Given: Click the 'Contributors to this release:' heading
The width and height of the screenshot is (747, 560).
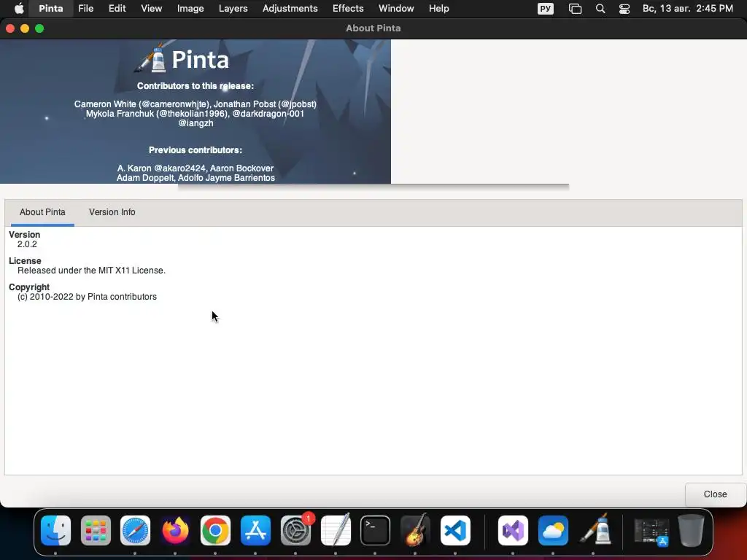Looking at the screenshot, I should (x=196, y=86).
